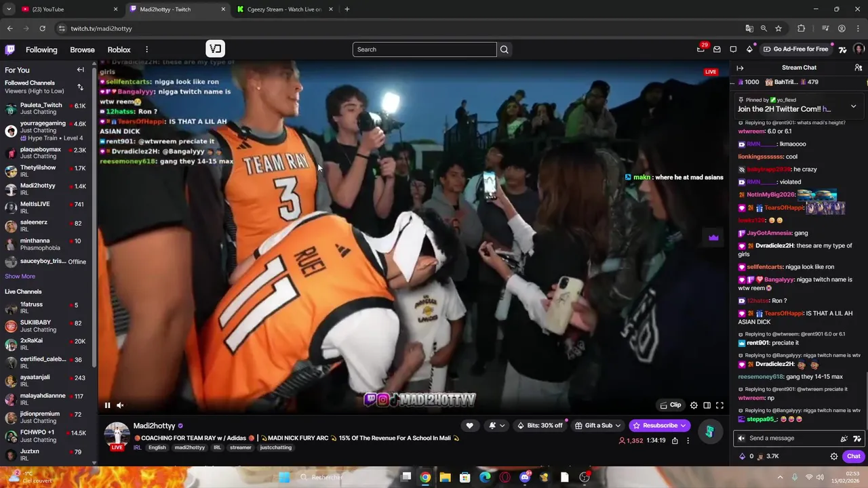The height and width of the screenshot is (488, 868).
Task: Open browser tab search dropdown
Action: (8, 9)
